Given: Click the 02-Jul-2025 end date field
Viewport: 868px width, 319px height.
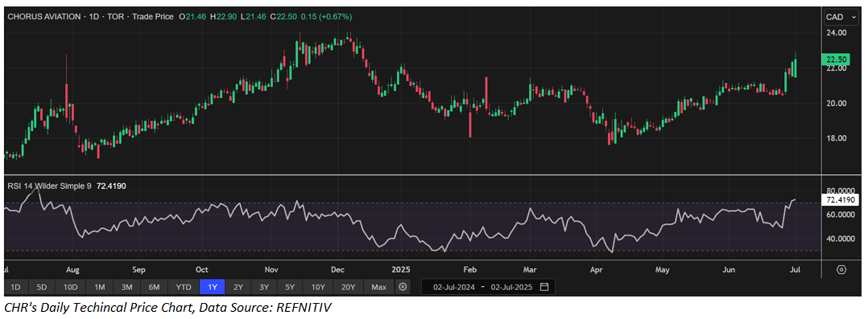Looking at the screenshot, I should [511, 287].
